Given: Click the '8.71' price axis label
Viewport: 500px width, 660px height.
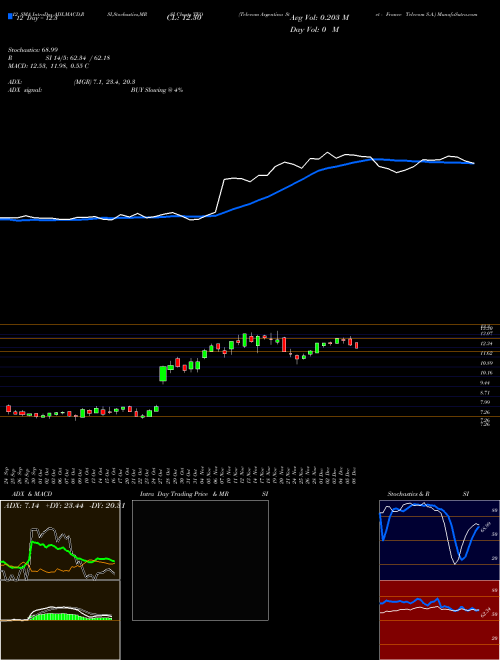Looking at the screenshot, I should tap(487, 393).
